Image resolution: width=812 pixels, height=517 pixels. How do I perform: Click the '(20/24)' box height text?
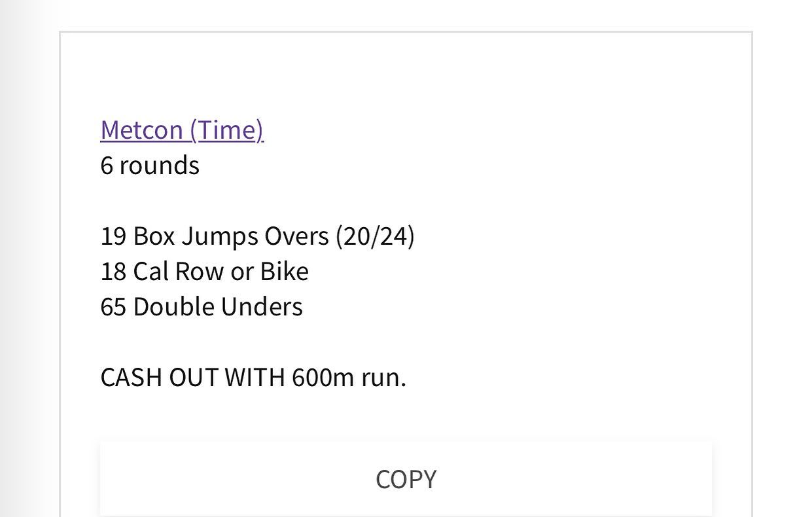click(375, 236)
